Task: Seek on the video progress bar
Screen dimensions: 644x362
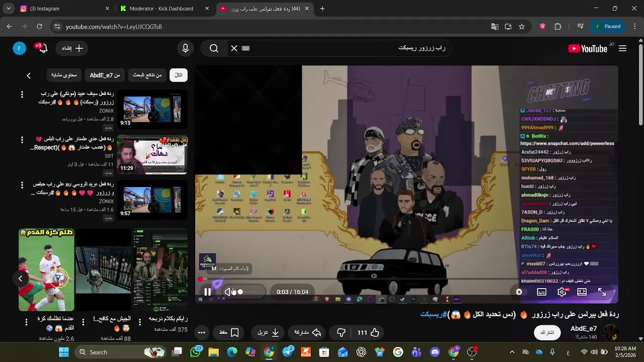Action: 407,279
